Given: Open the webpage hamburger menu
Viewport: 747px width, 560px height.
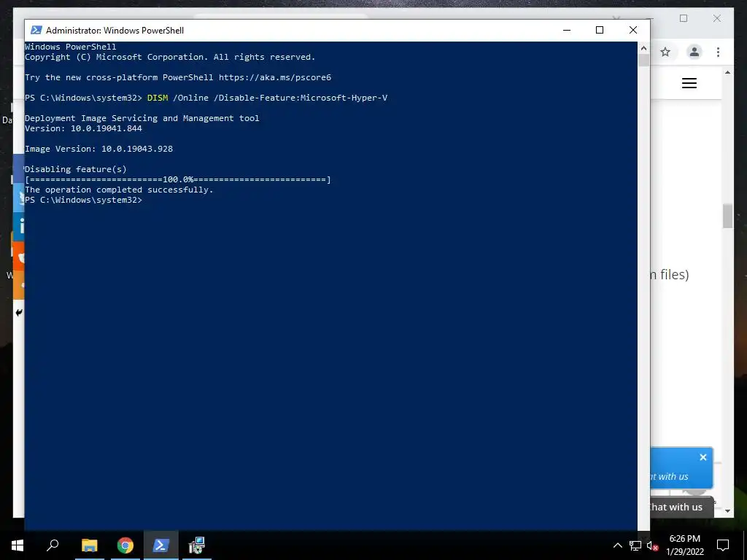Looking at the screenshot, I should [x=689, y=83].
